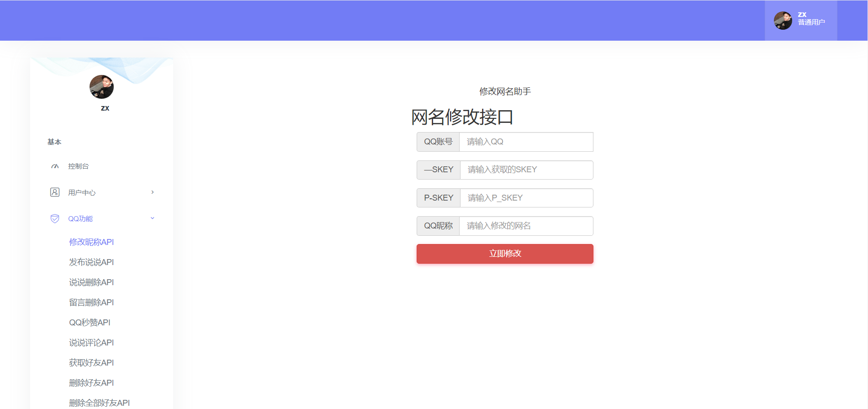Collapse the QQ功能 submenu chevron
Screen dimensions: 868x409
pos(153,218)
